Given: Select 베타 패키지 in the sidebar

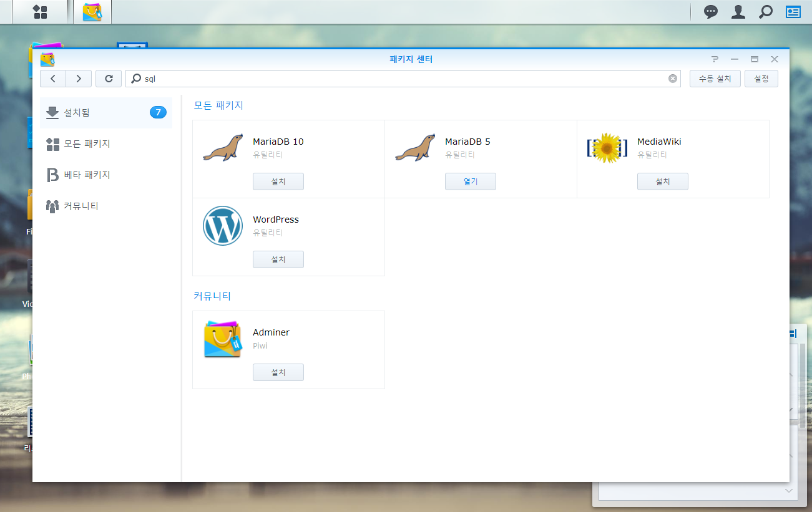Looking at the screenshot, I should point(106,175).
